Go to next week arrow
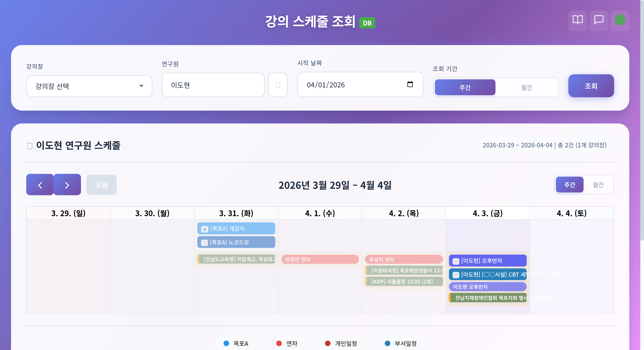This screenshot has height=350, width=644. 67,185
